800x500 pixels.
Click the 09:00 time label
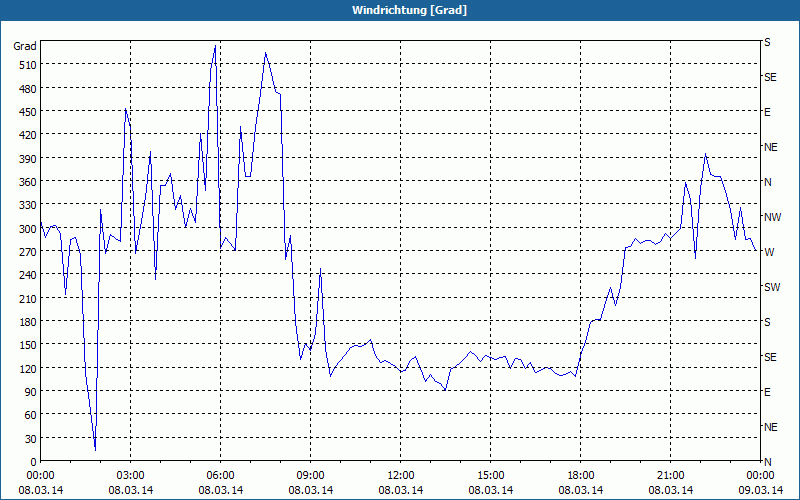pos(311,476)
